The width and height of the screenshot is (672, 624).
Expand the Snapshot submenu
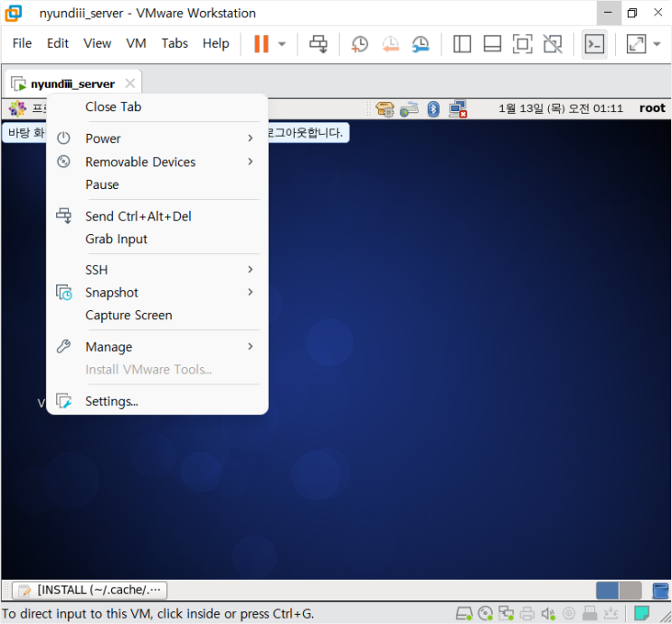[x=156, y=292]
